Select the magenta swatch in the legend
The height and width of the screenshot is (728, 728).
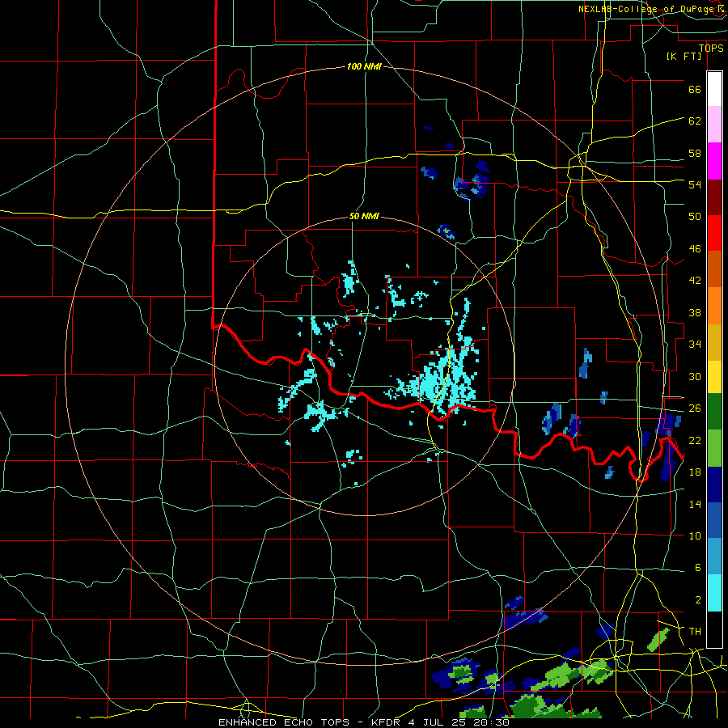[x=714, y=161]
